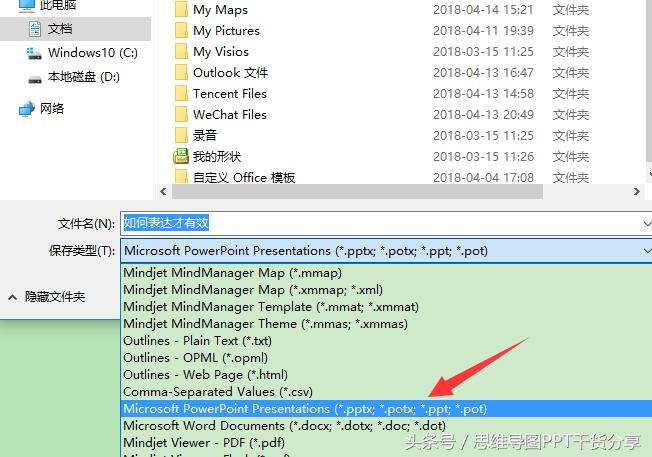Select the My Visios folder name

[x=221, y=52]
